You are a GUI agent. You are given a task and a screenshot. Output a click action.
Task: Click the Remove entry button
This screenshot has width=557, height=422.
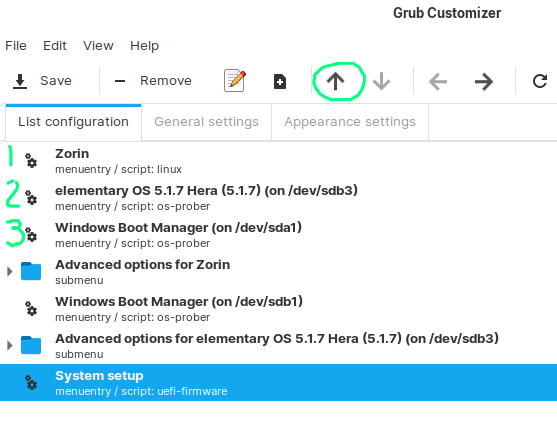(x=153, y=81)
